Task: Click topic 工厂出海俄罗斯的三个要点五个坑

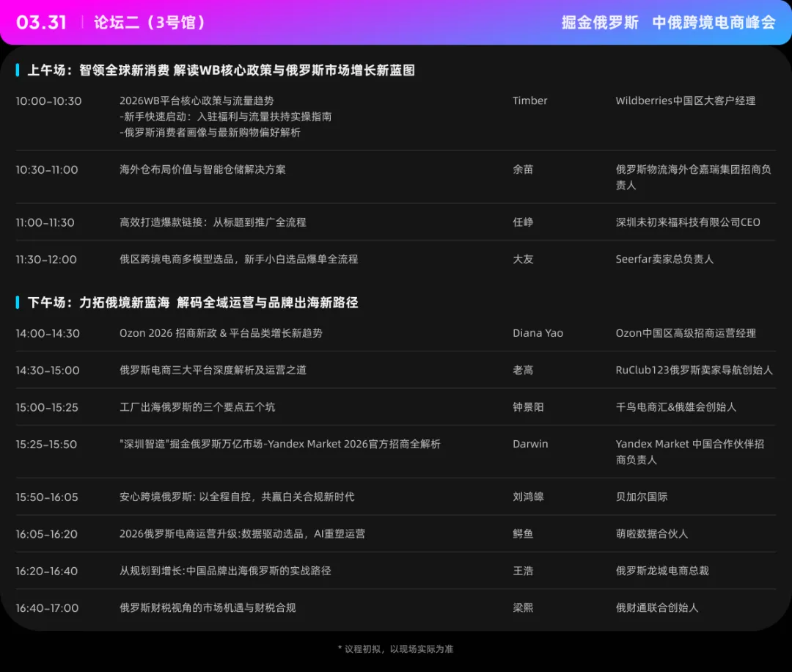Action: [x=197, y=406]
